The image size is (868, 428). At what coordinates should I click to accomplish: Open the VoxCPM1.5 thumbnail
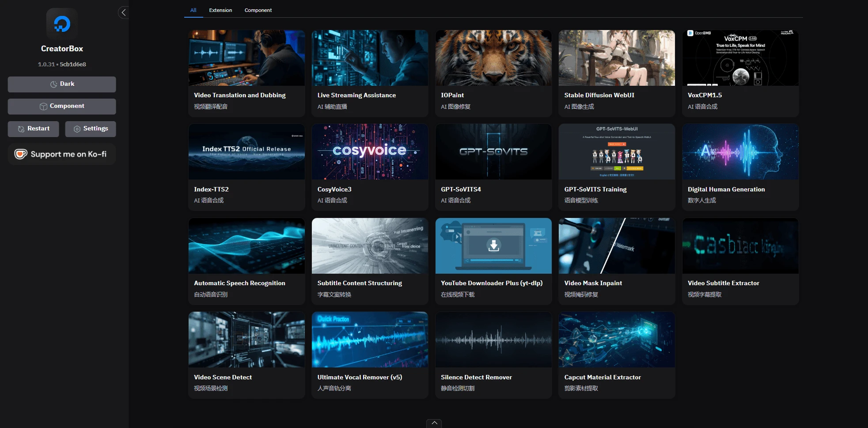[x=740, y=58]
